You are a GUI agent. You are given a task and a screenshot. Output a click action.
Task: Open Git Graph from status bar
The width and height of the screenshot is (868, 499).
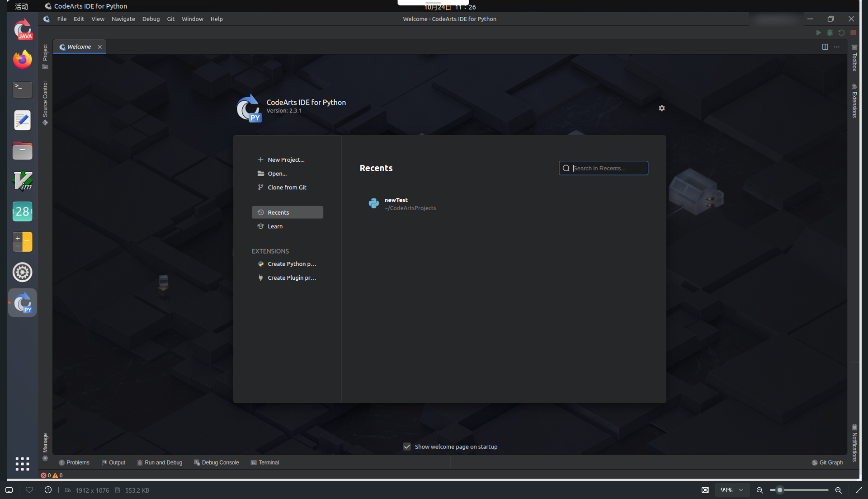[827, 462]
